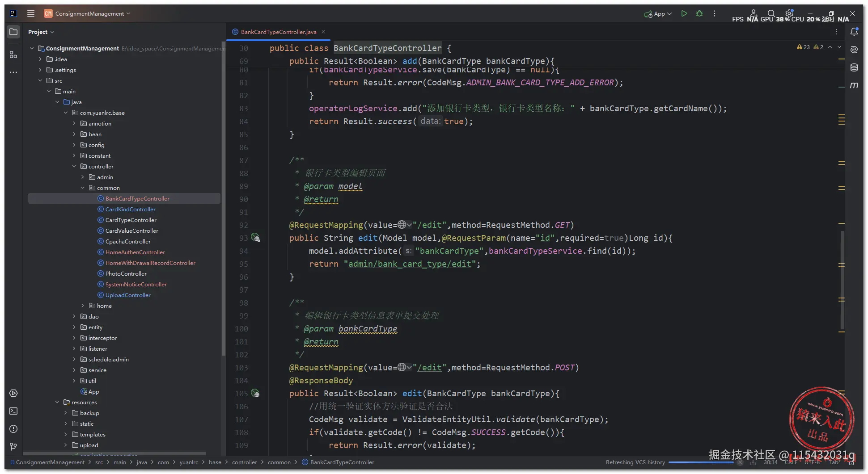Viewport: 868px width, 474px height.
Task: Collapse the com.yuanlrc.base package
Action: point(66,113)
